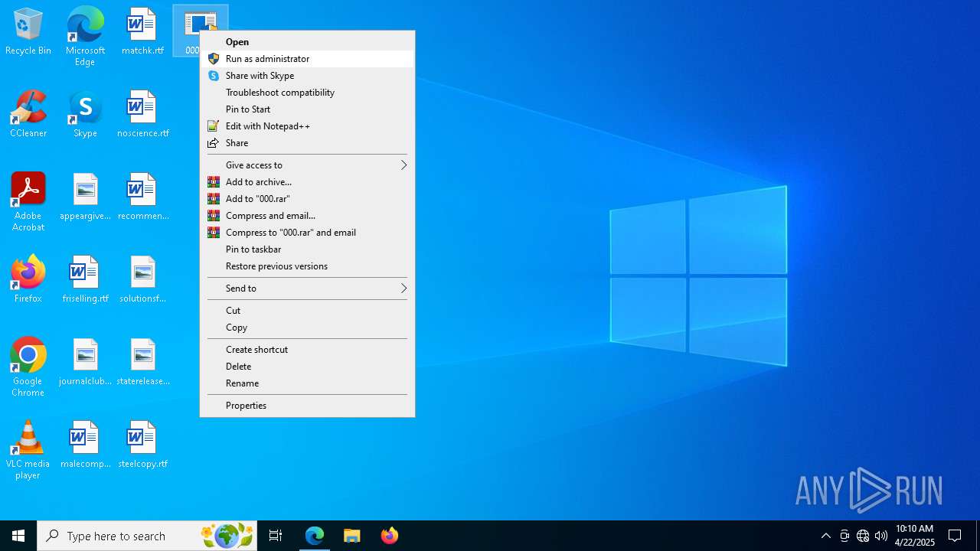
Task: Open the network icon in system tray
Action: pos(863,536)
